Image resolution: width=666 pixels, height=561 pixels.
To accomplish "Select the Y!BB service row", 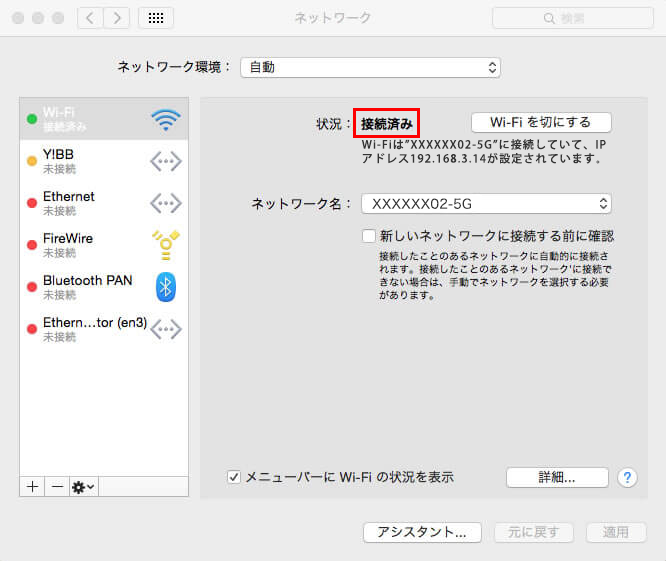I will tap(104, 161).
